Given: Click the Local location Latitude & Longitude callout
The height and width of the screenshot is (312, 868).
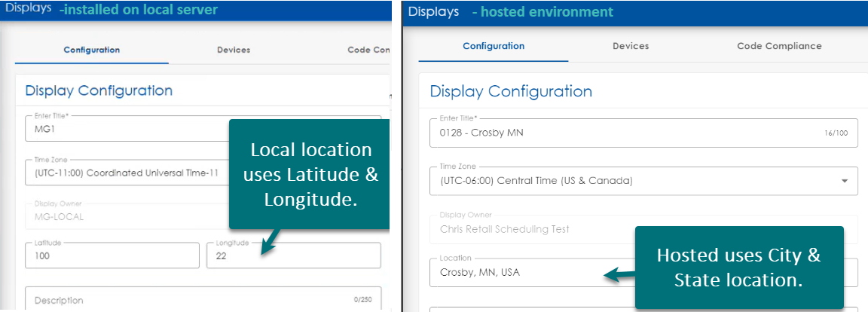Looking at the screenshot, I should 309,173.
